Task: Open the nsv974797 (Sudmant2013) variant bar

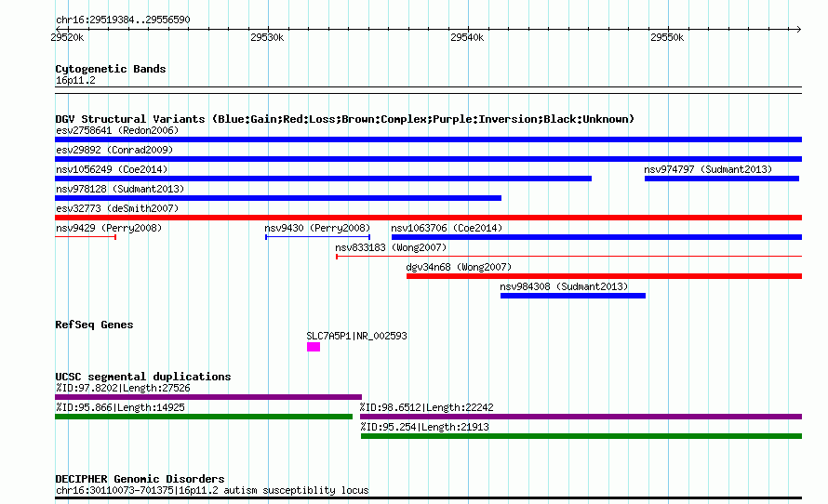Action: pos(722,179)
